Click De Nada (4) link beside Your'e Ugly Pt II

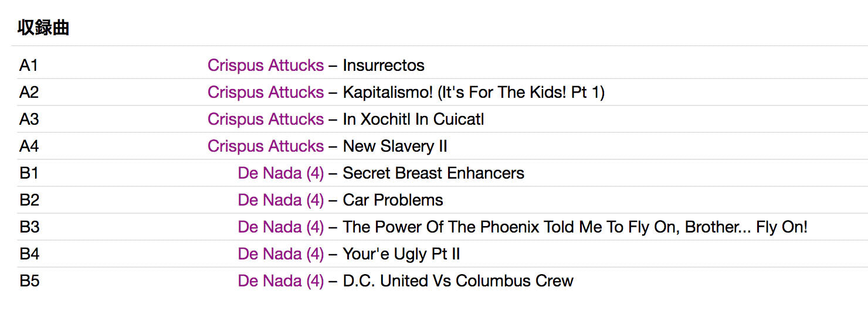click(x=280, y=254)
